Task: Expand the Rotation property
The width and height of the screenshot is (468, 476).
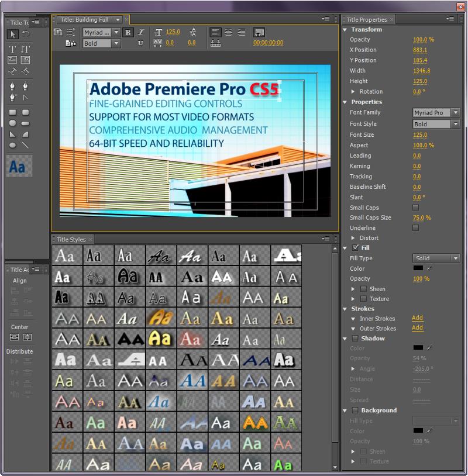Action: pyautogui.click(x=353, y=91)
